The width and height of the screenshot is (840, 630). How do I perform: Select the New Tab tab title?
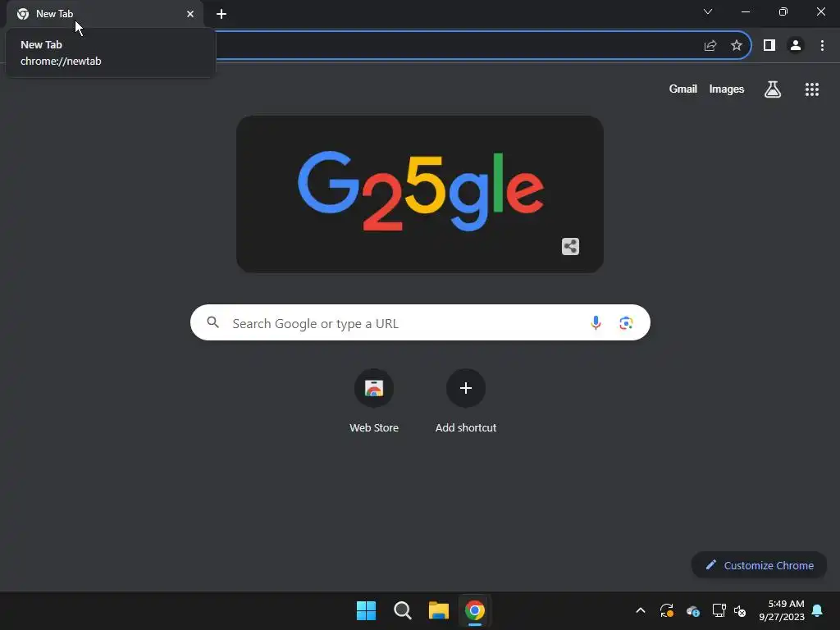55,14
